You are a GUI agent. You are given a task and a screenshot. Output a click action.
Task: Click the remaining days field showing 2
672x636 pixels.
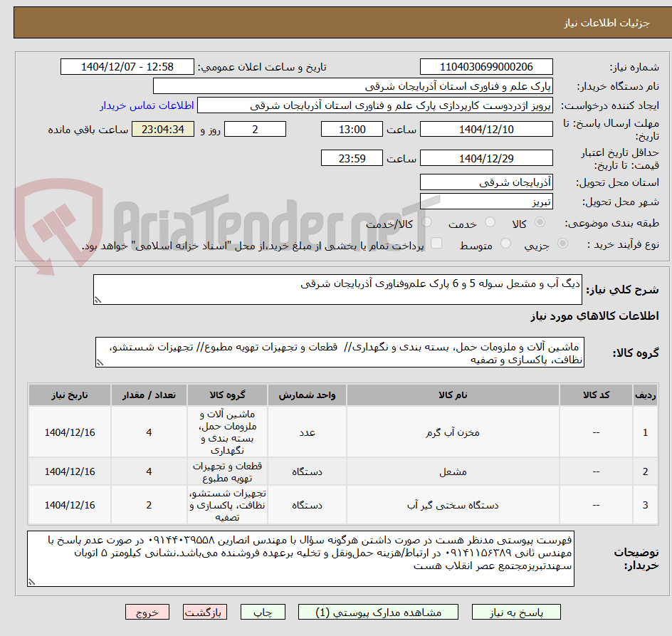(x=255, y=129)
